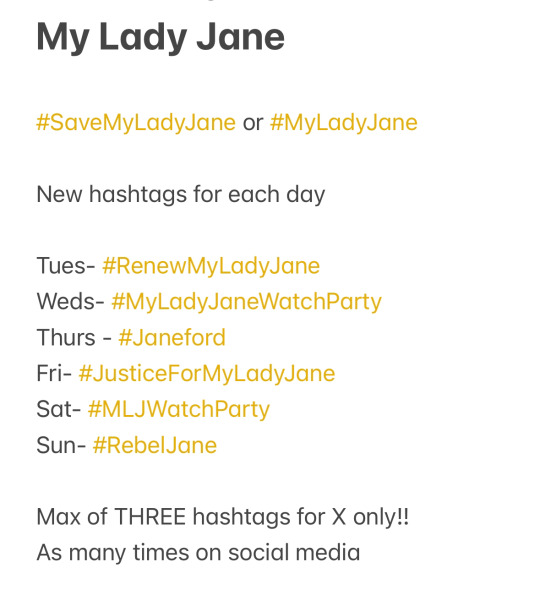The width and height of the screenshot is (540, 612).
Task: Click the 'Tues-' day label
Action: click(66, 266)
